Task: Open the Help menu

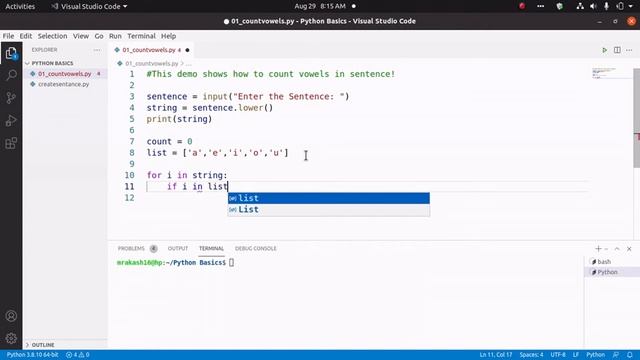Action: pos(168,36)
